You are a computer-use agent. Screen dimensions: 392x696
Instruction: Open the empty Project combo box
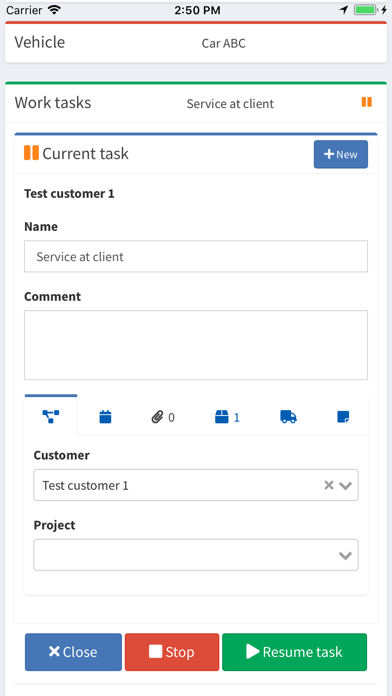(x=196, y=555)
